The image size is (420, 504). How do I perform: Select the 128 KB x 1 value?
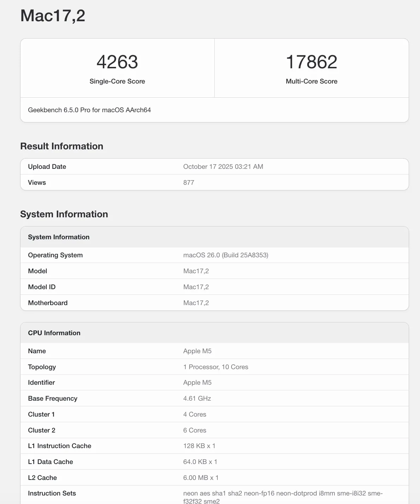click(199, 446)
